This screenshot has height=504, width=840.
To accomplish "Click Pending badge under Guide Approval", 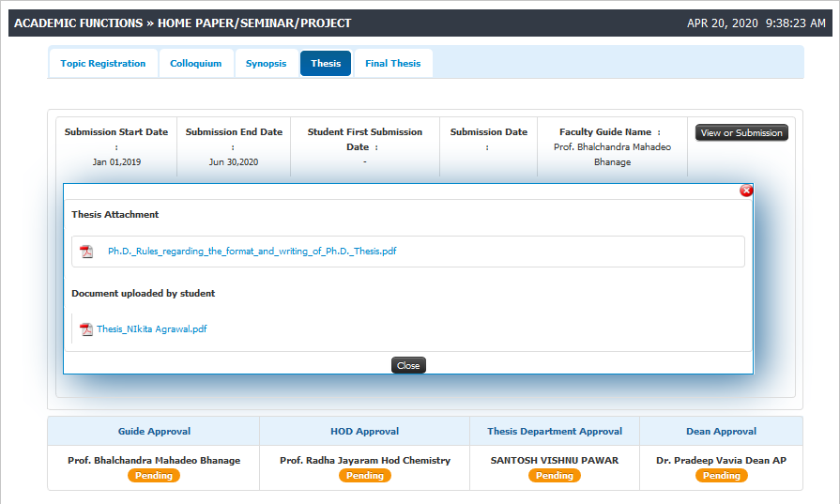I will coord(154,475).
